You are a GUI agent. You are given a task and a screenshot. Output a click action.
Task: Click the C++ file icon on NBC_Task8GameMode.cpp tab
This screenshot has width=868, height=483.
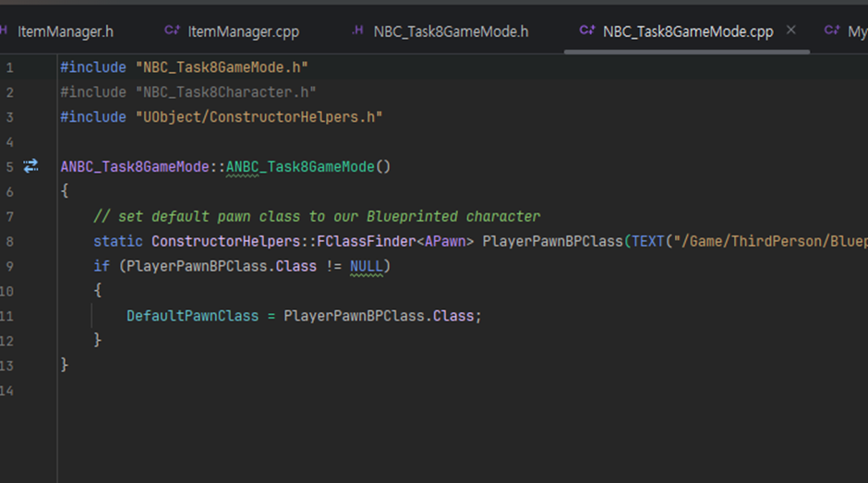point(586,30)
